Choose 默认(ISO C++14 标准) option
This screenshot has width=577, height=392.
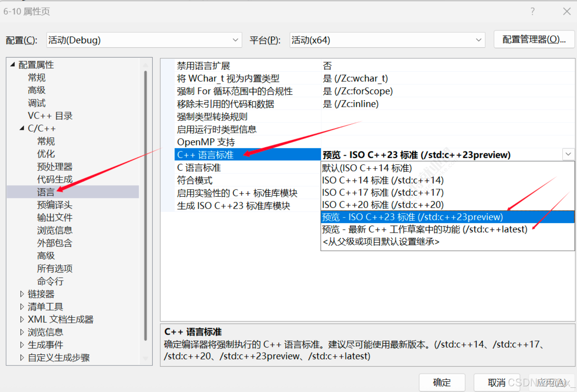447,168
